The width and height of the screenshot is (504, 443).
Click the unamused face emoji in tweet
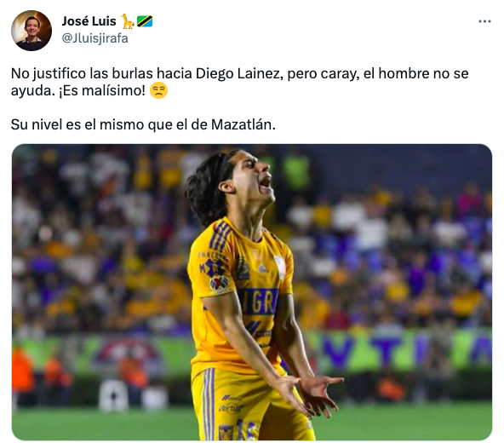159,90
